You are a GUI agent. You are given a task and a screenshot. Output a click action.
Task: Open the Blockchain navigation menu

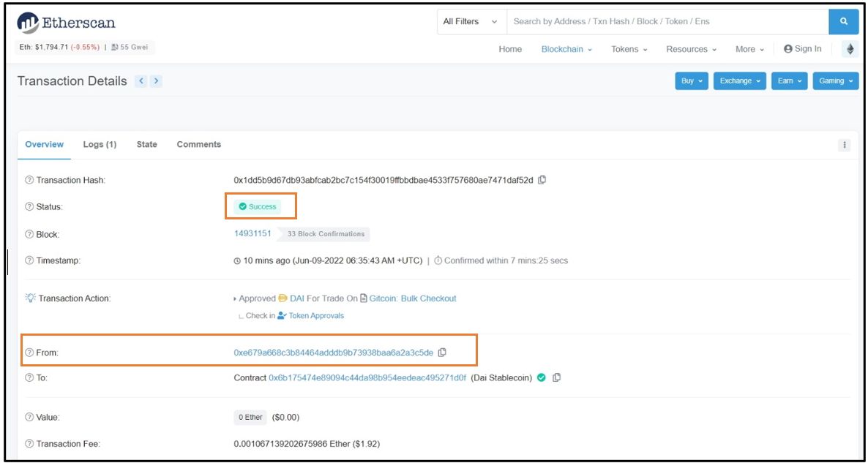(566, 49)
